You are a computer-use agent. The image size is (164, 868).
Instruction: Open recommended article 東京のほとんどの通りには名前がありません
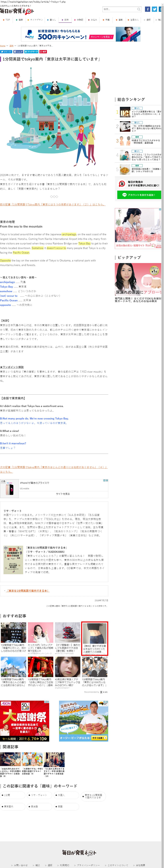click(x=13, y=672)
